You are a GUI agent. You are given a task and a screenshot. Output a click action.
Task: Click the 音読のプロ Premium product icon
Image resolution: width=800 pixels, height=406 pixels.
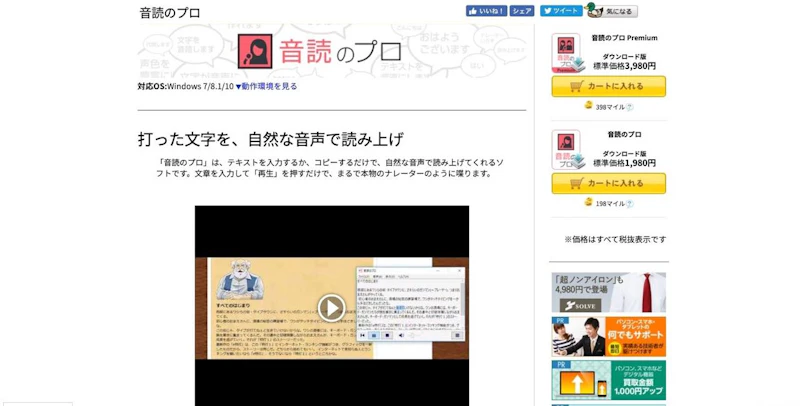(x=567, y=53)
